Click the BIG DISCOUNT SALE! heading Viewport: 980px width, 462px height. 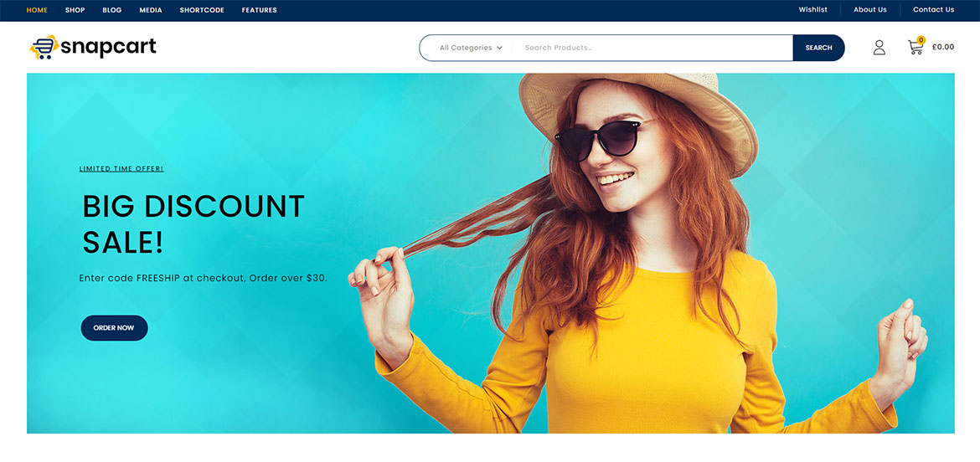(193, 224)
